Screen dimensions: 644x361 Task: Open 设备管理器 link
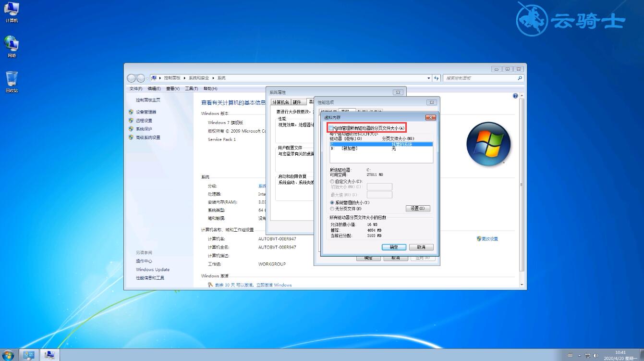(x=146, y=112)
